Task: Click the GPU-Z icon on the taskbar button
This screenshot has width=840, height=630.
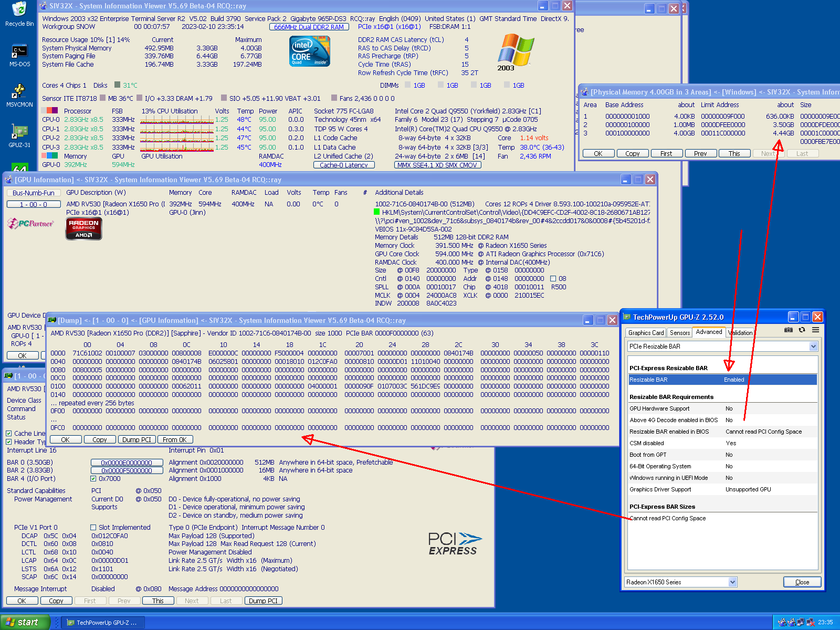Action: [x=71, y=623]
